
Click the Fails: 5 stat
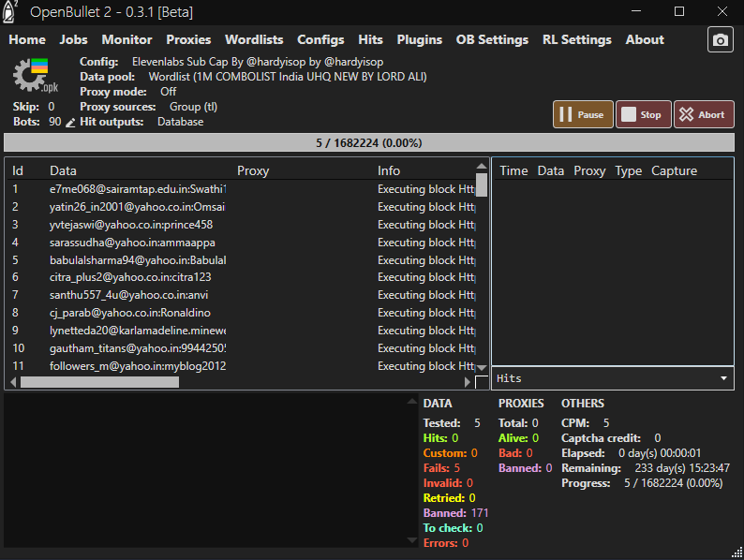(441, 468)
